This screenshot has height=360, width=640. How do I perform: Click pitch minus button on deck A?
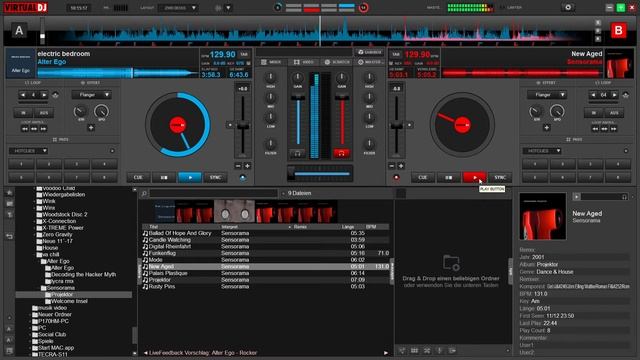(x=238, y=166)
